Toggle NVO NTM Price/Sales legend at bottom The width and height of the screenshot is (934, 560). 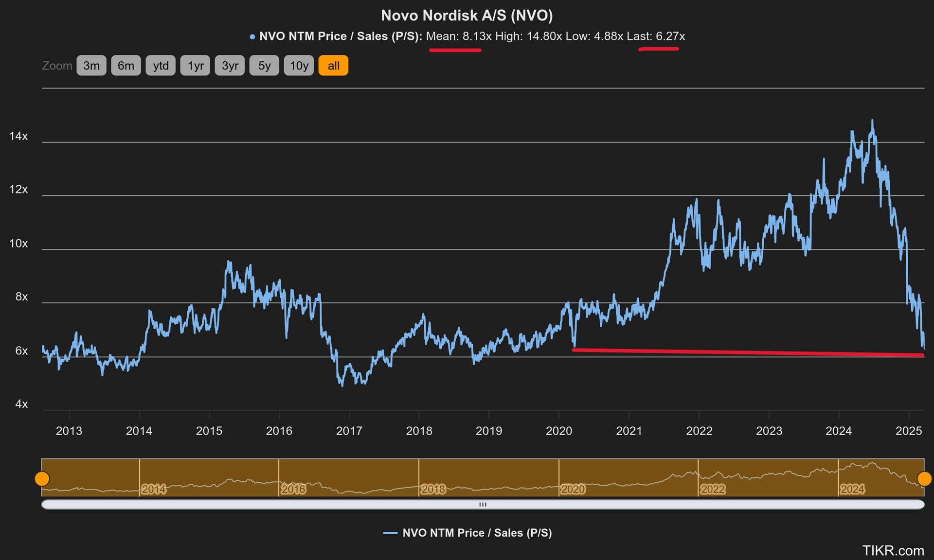tap(467, 533)
